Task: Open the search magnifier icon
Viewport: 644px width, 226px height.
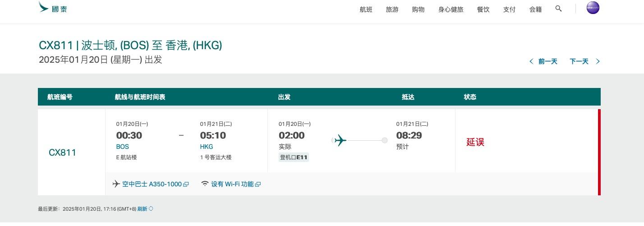Action: 558,9
